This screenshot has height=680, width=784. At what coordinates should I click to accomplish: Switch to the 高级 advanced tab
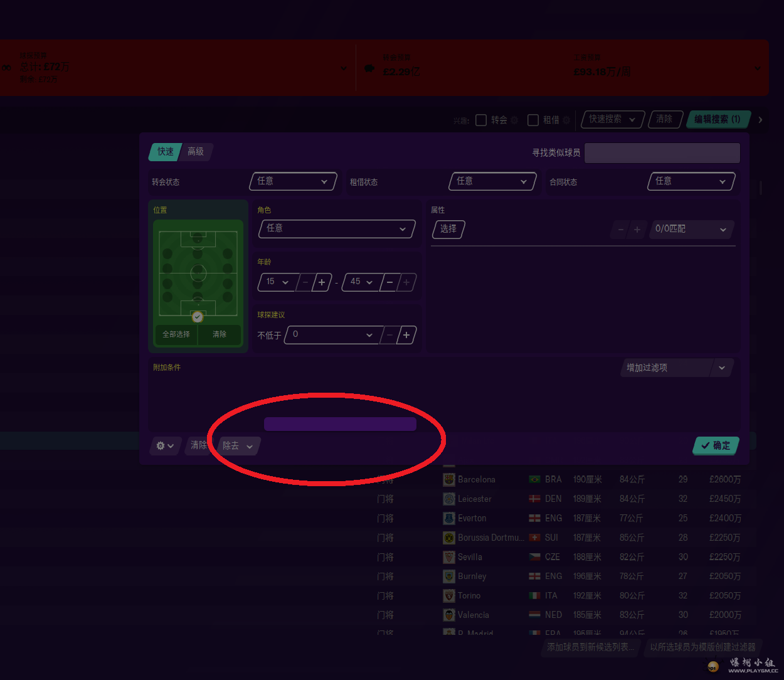[196, 151]
